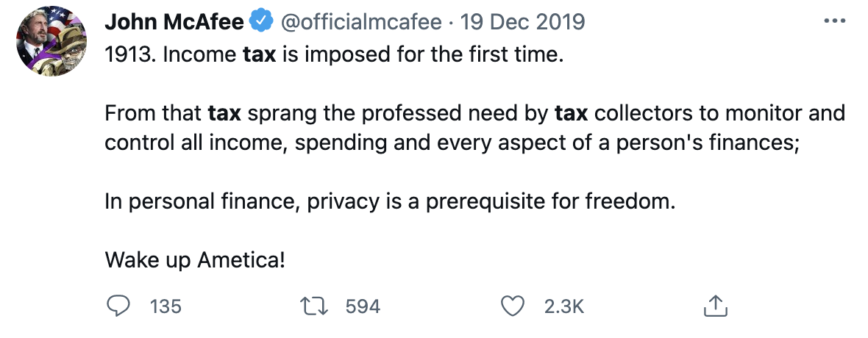The width and height of the screenshot is (868, 338).
Task: Retweet this post using the retweet icon
Action: pos(315,306)
